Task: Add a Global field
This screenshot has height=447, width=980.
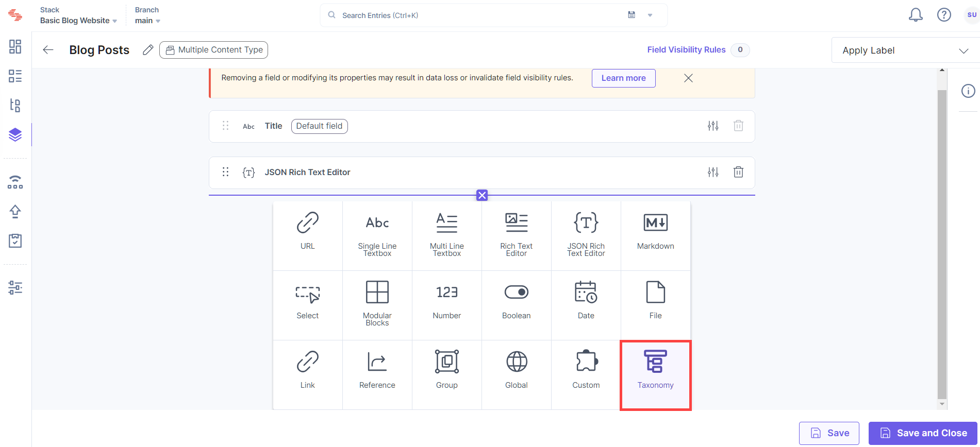Action: coord(517,375)
